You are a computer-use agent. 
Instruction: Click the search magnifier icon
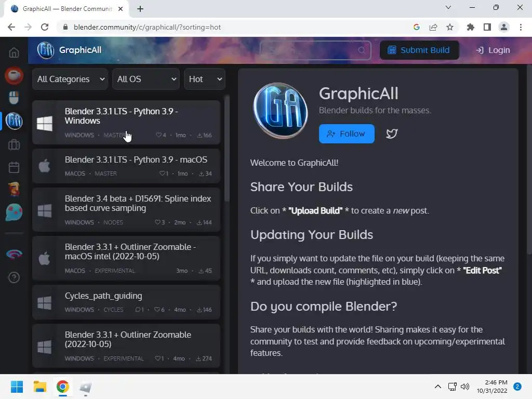(x=362, y=50)
